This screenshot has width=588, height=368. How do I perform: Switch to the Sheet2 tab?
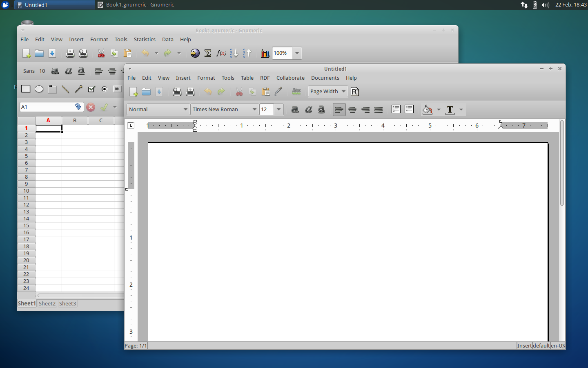[47, 304]
